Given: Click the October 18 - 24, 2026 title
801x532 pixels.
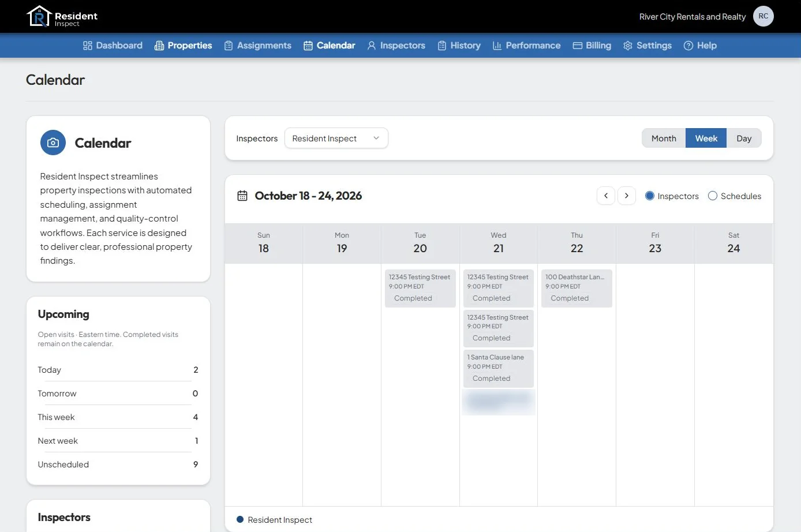Looking at the screenshot, I should tap(308, 196).
